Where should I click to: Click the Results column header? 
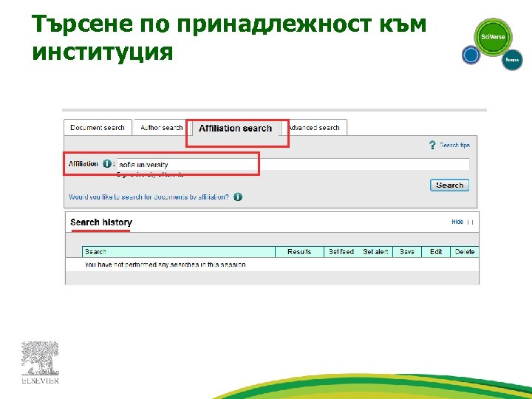(299, 252)
